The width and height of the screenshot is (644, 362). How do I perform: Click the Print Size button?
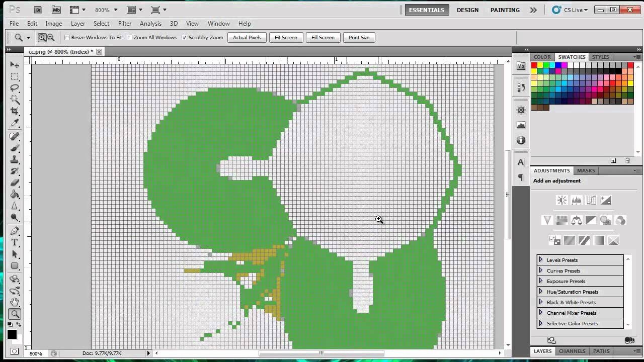[x=359, y=37]
